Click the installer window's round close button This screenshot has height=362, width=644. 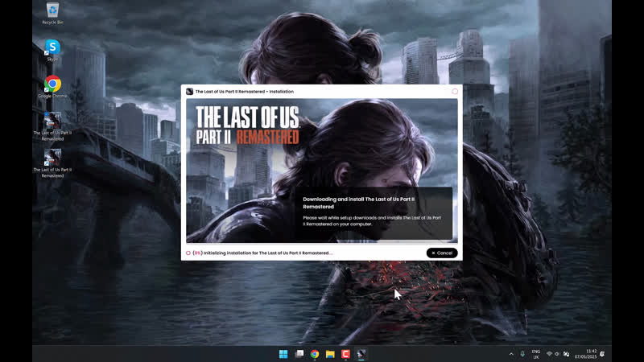[x=455, y=92]
